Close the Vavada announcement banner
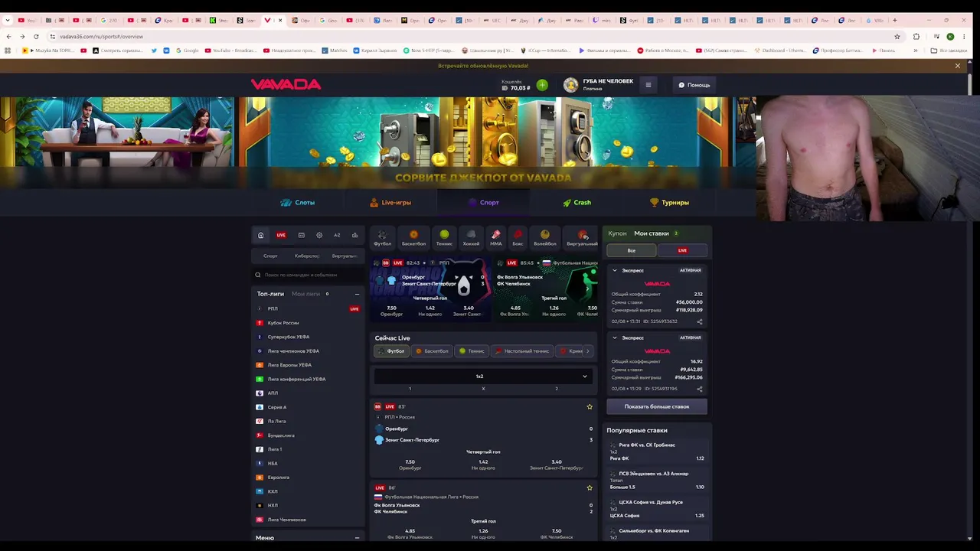Image resolution: width=980 pixels, height=551 pixels. click(x=957, y=66)
